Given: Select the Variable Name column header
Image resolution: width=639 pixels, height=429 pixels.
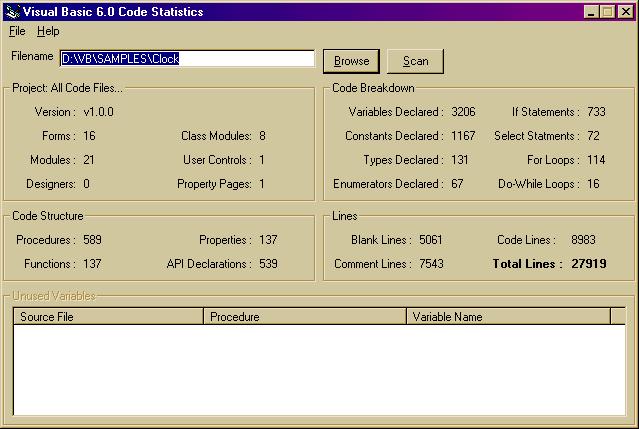Looking at the screenshot, I should point(508,317).
